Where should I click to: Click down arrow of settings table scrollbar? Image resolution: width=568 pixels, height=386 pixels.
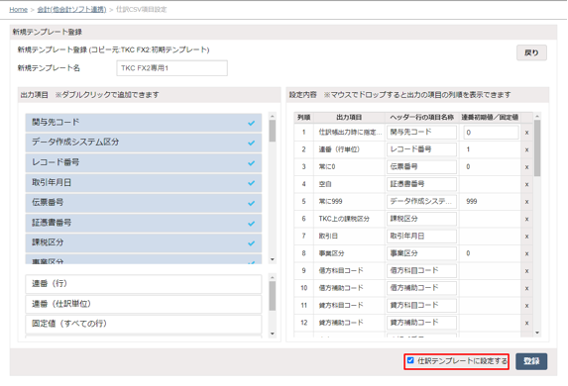pos(537,333)
